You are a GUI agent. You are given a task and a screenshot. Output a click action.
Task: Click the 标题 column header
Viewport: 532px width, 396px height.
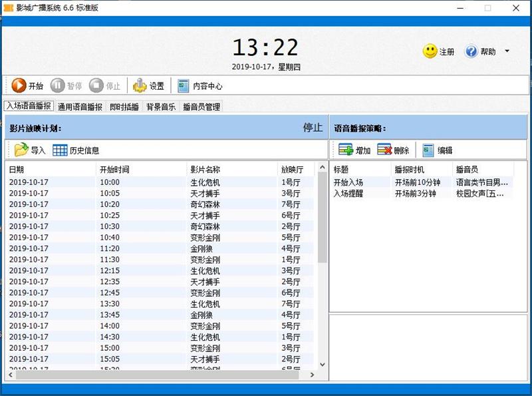(x=361, y=170)
